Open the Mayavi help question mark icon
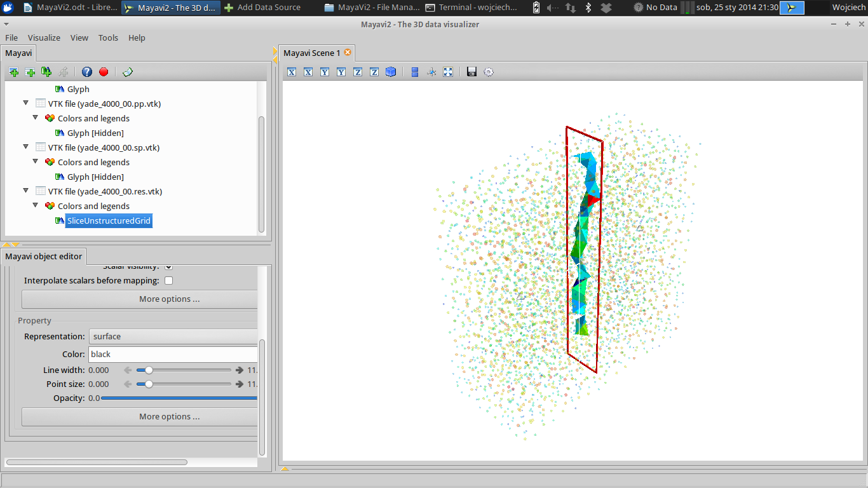Image resolution: width=868 pixels, height=488 pixels. pos(86,72)
